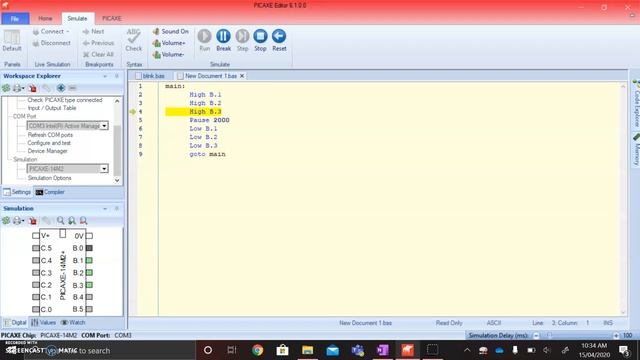Open File Explorer from the taskbar

coord(307,350)
